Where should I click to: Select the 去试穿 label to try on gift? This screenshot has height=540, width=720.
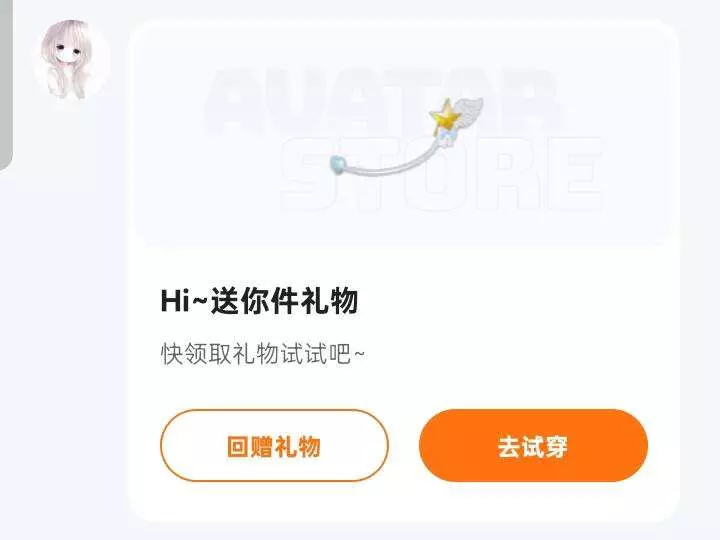[533, 446]
